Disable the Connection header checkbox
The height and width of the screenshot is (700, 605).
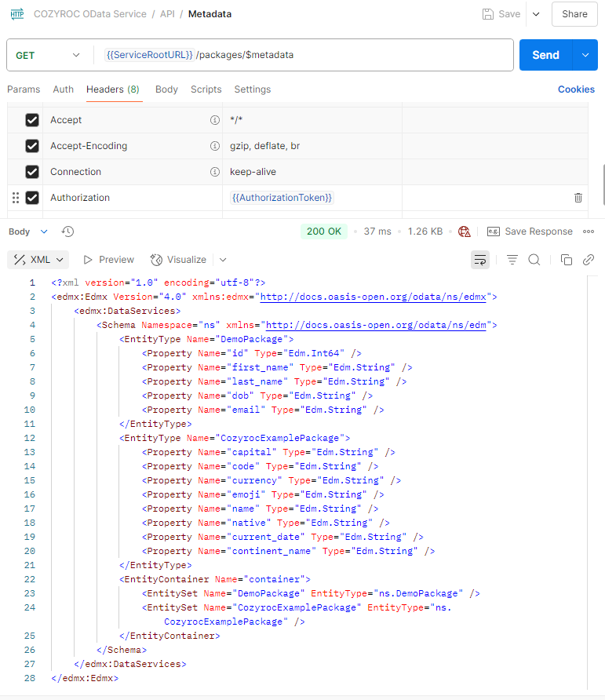(32, 172)
